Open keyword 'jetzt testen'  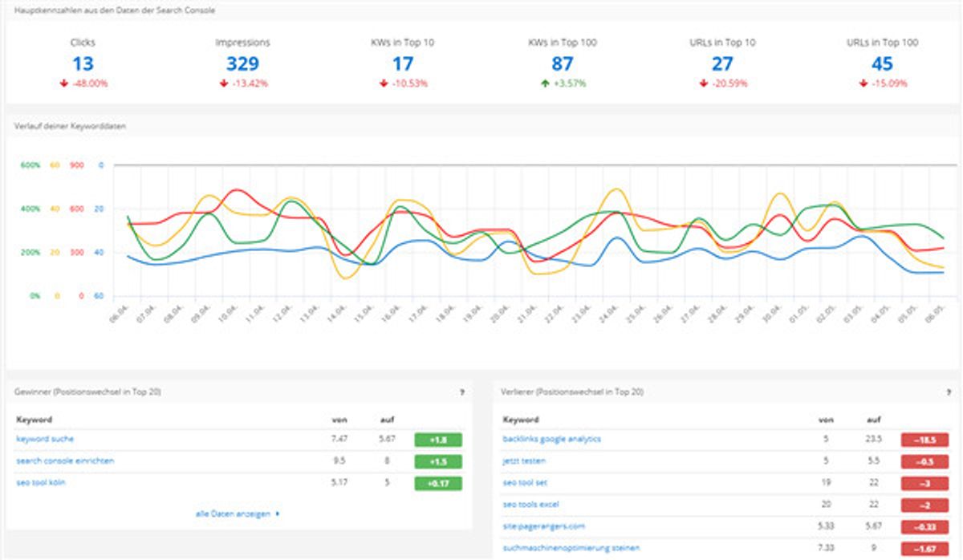525,461
